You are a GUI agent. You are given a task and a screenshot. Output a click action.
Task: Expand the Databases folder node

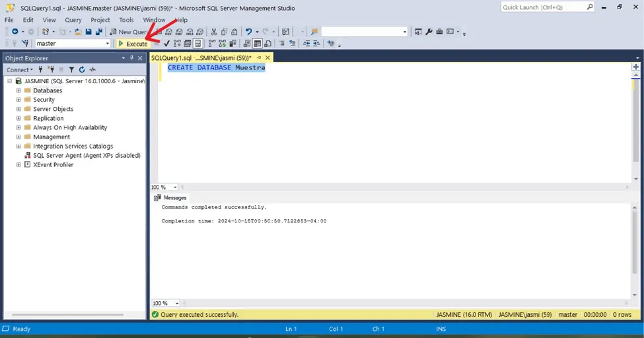(x=18, y=90)
